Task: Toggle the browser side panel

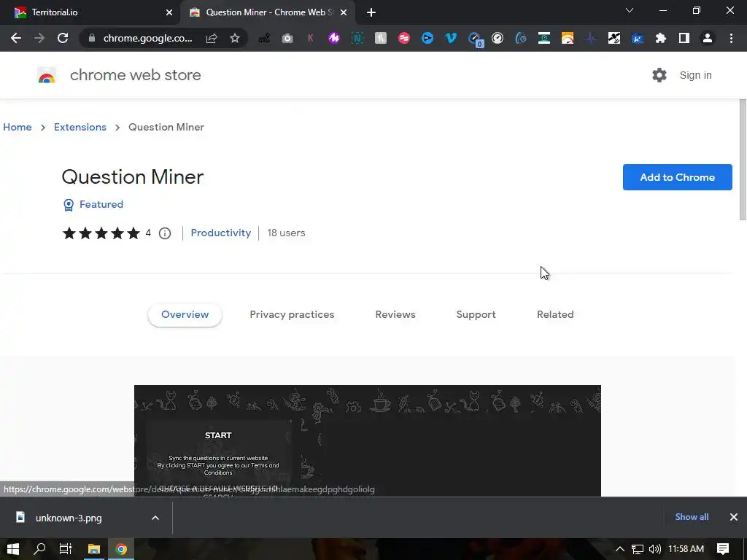Action: pyautogui.click(x=684, y=38)
